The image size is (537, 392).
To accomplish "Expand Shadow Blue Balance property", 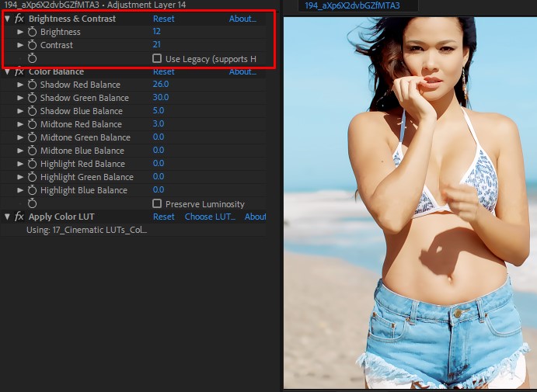I will [x=20, y=111].
